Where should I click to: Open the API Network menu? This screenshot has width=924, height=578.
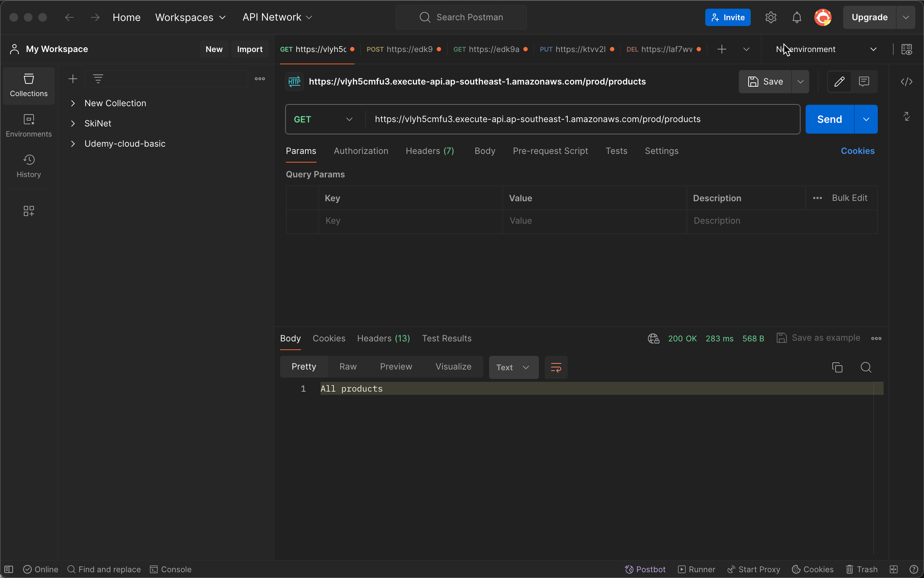click(x=277, y=17)
